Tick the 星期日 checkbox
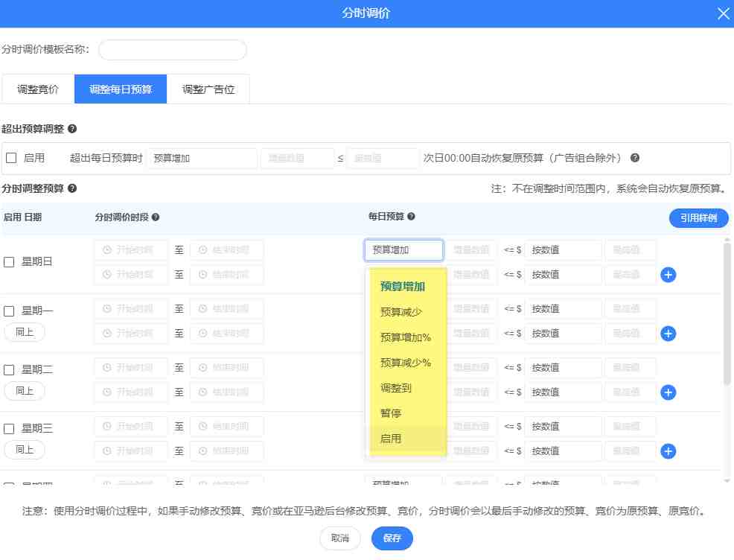The width and height of the screenshot is (734, 560). tap(9, 261)
